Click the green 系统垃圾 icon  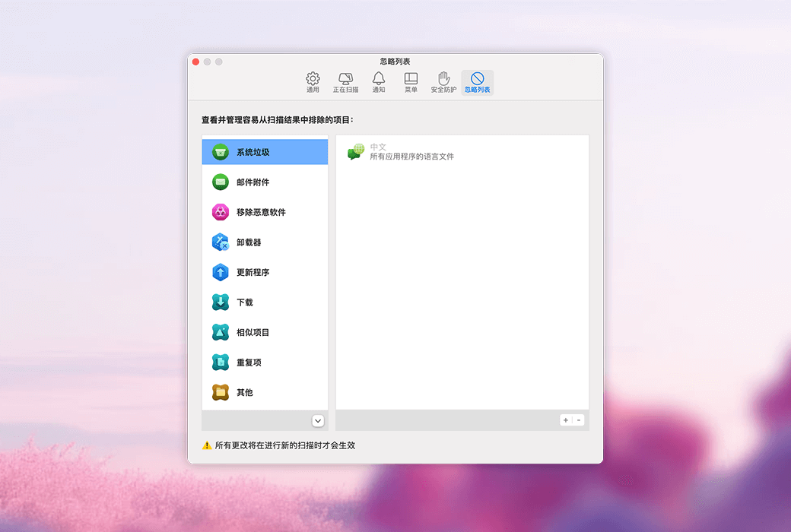point(221,152)
